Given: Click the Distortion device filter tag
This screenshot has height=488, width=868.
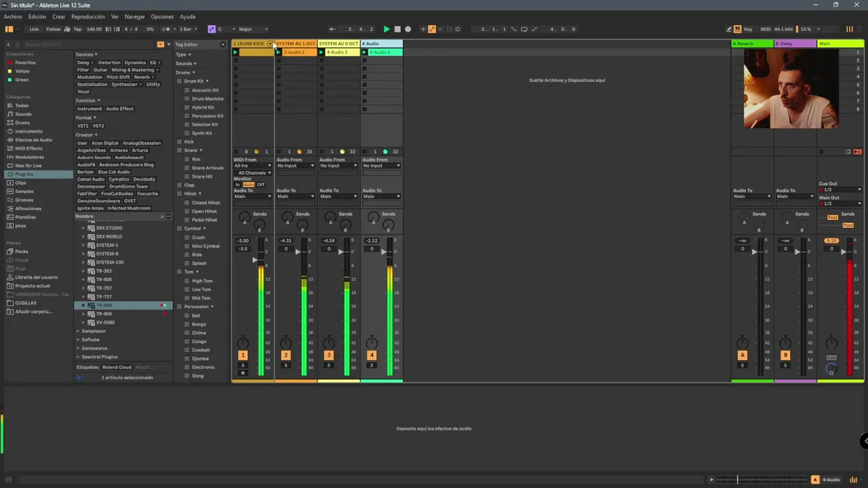Looking at the screenshot, I should tap(108, 62).
